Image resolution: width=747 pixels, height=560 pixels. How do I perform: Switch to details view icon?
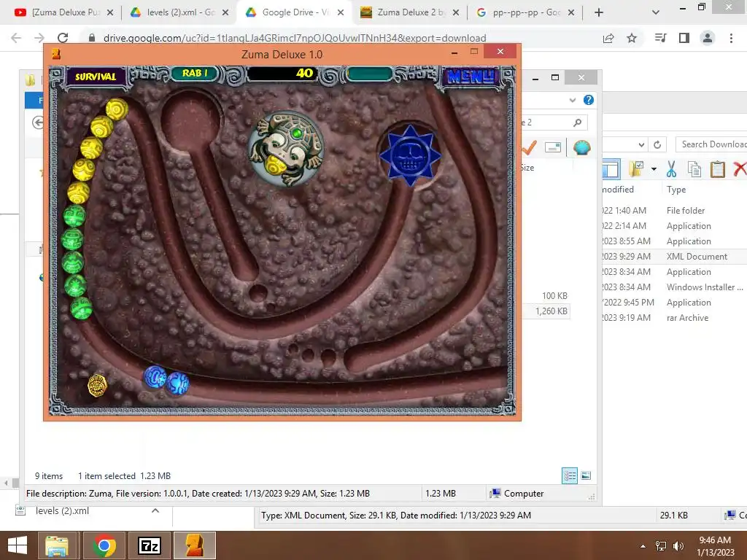tap(570, 475)
